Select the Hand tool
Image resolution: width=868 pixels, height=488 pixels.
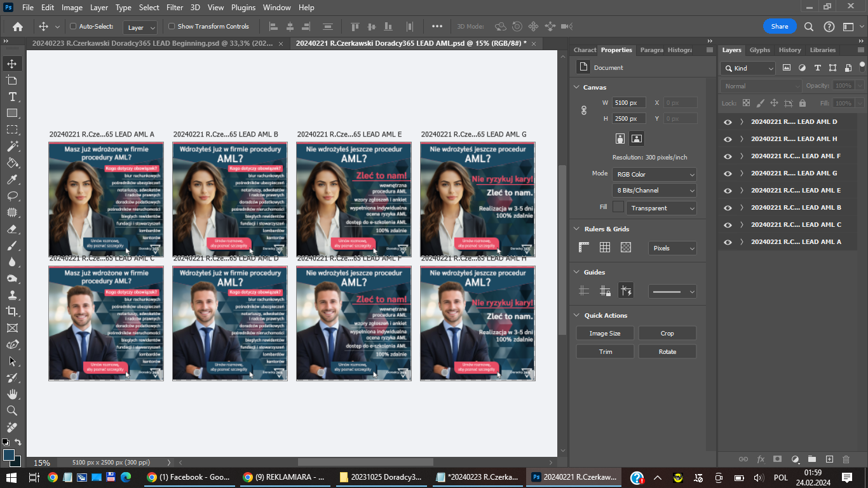click(x=12, y=394)
